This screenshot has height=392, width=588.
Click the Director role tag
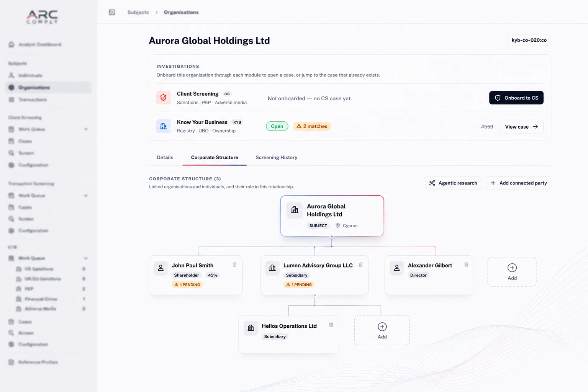coord(418,275)
